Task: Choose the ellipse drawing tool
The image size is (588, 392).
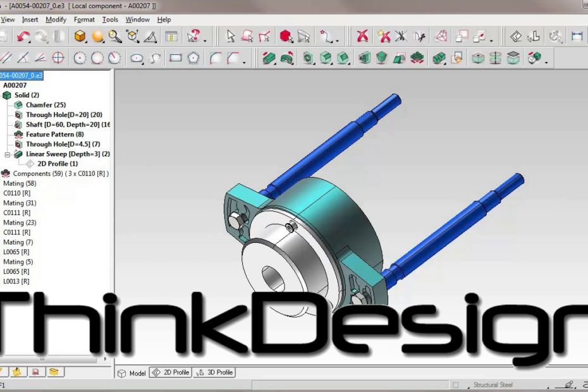Action: [x=137, y=58]
